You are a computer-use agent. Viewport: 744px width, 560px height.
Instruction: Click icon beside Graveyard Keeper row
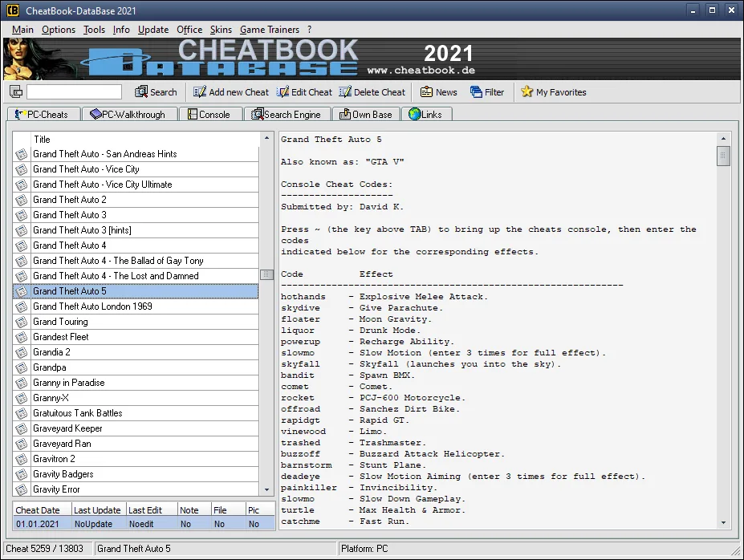tap(22, 428)
